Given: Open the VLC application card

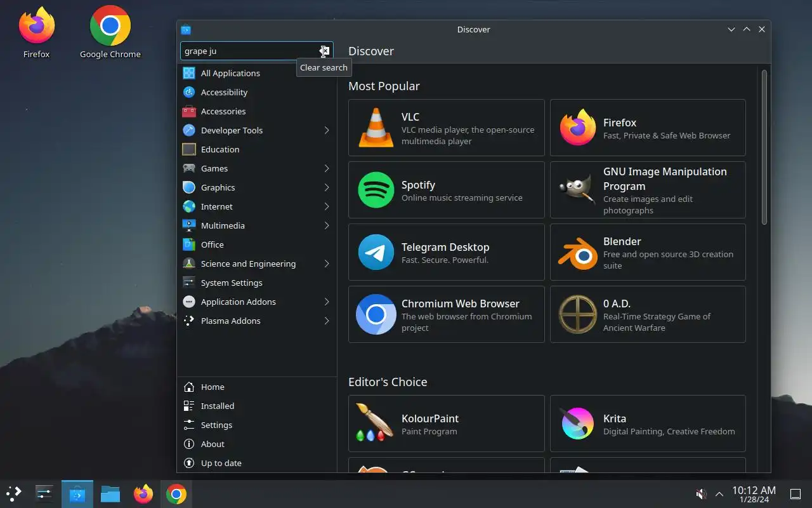Looking at the screenshot, I should tap(447, 128).
